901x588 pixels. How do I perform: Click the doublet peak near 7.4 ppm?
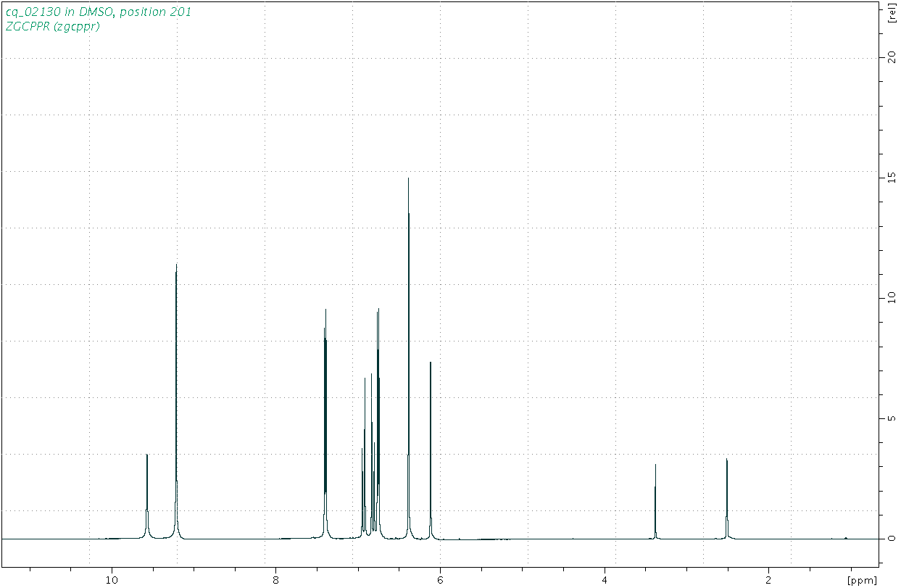point(325,424)
